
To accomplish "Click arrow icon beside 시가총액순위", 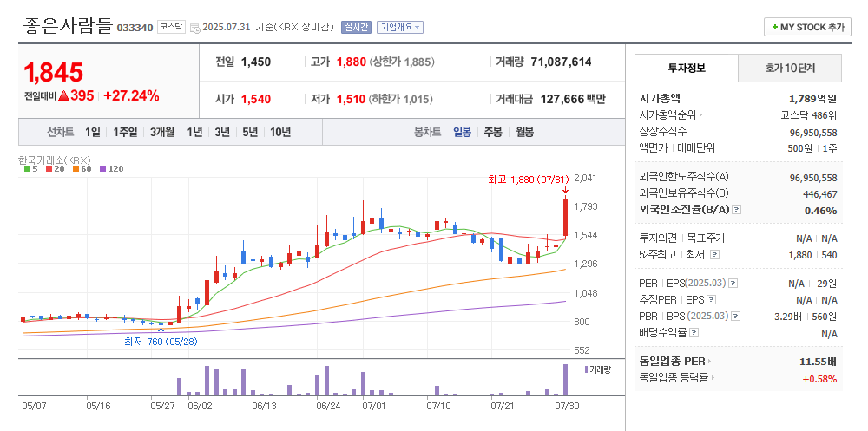I will (700, 115).
